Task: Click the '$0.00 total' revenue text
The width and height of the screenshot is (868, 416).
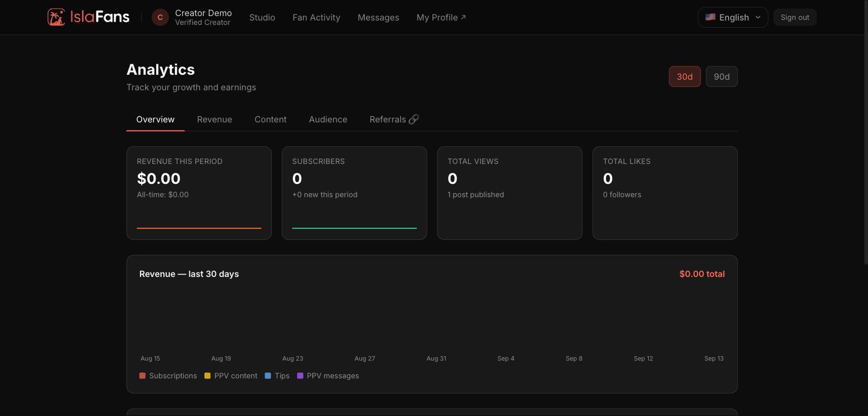Action: coord(702,274)
